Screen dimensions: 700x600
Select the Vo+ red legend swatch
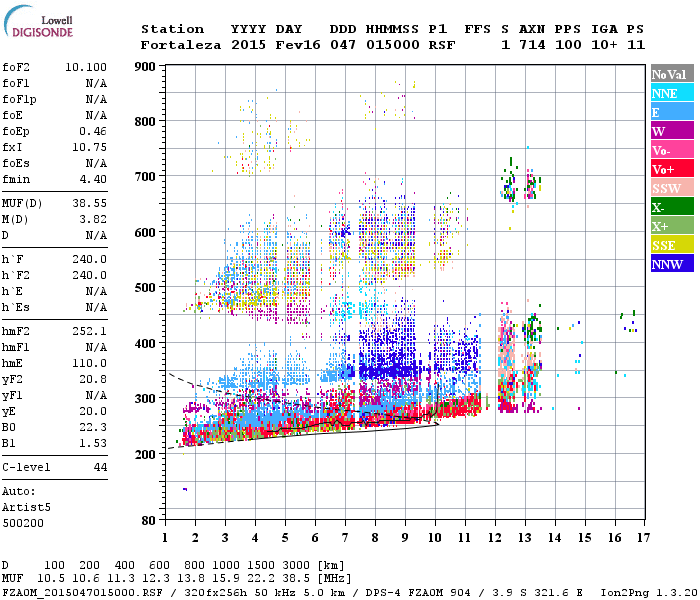(x=672, y=169)
